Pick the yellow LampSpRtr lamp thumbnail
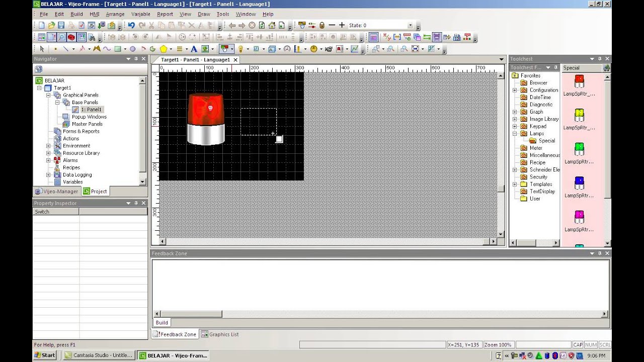Screen dimensions: 644x362 579,115
